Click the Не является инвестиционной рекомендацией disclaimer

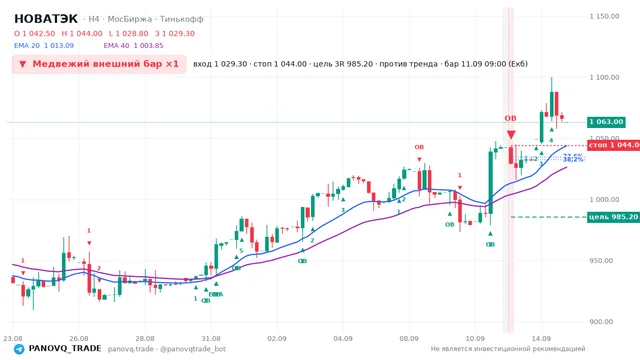click(x=508, y=349)
